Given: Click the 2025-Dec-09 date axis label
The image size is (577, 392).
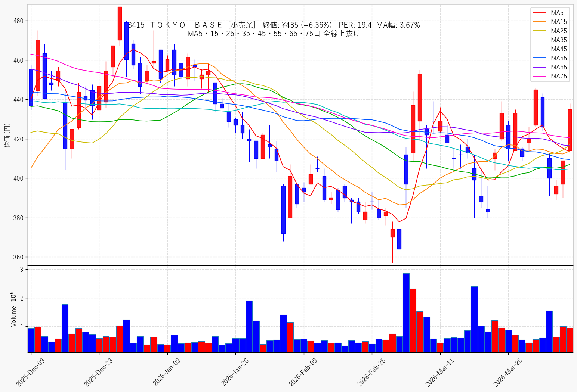Looking at the screenshot, I should (30, 372).
